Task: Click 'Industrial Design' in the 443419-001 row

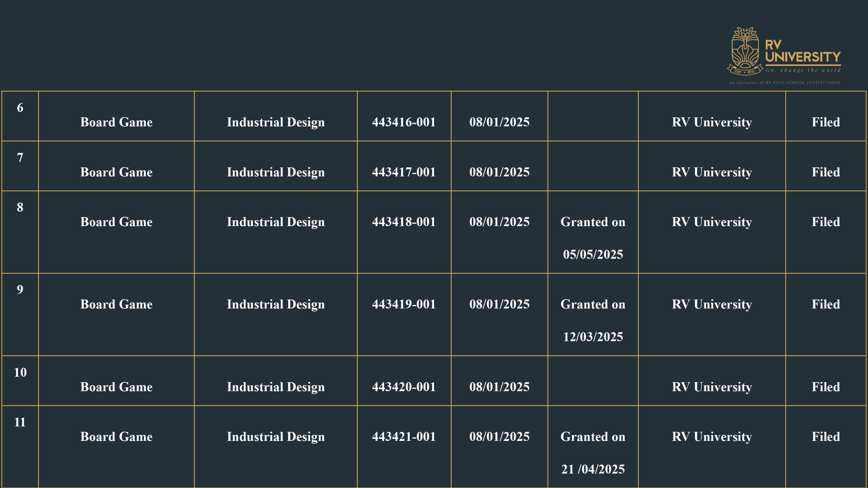Action: (x=276, y=305)
